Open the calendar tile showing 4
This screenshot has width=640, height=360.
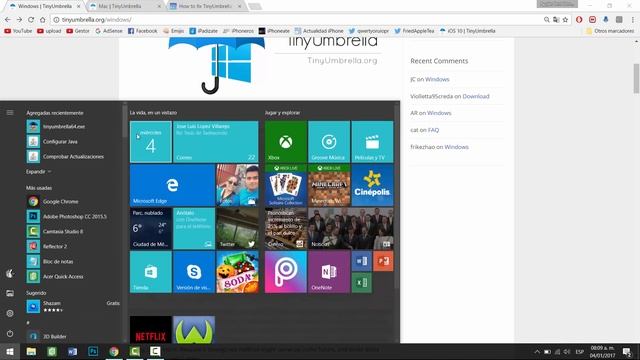click(x=151, y=141)
